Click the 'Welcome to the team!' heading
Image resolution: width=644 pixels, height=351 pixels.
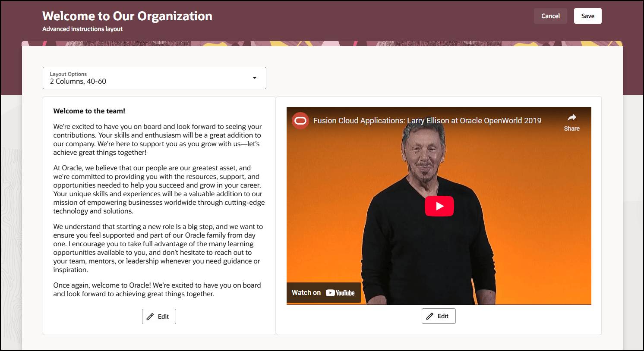(89, 111)
